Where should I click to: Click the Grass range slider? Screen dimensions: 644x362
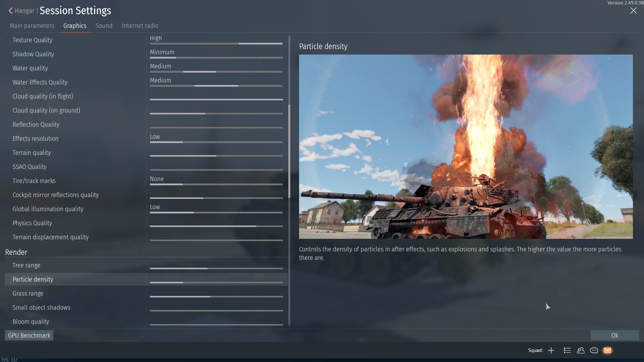coord(216,296)
